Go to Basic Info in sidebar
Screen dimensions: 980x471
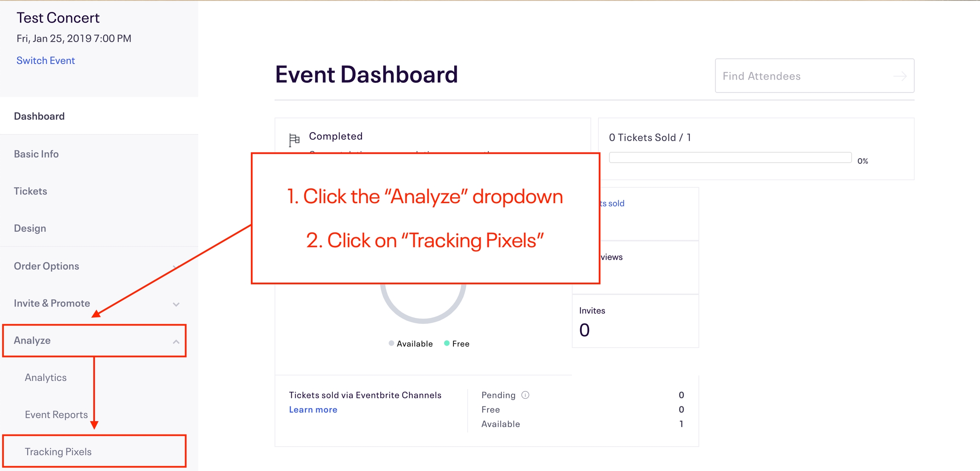[x=99, y=154]
